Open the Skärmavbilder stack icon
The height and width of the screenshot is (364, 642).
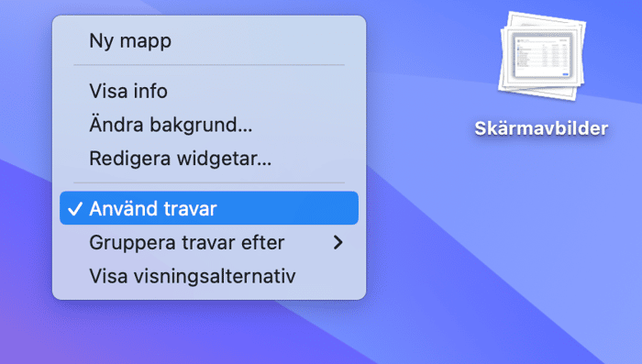coord(542,56)
